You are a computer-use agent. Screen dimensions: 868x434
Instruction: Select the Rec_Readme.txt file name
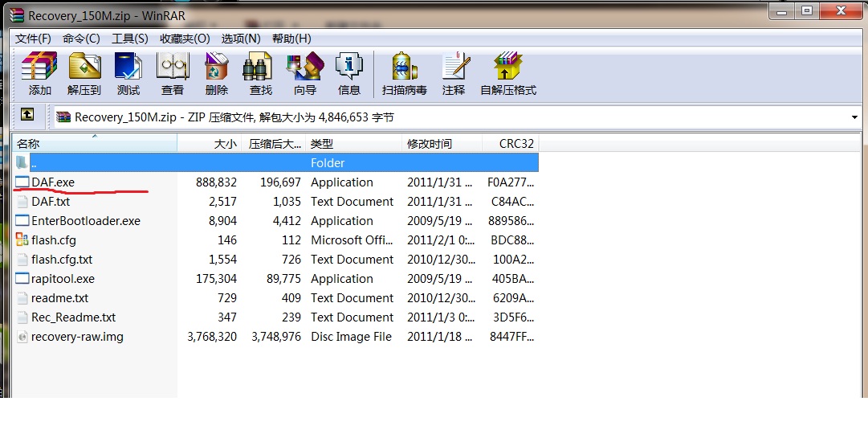tap(74, 317)
